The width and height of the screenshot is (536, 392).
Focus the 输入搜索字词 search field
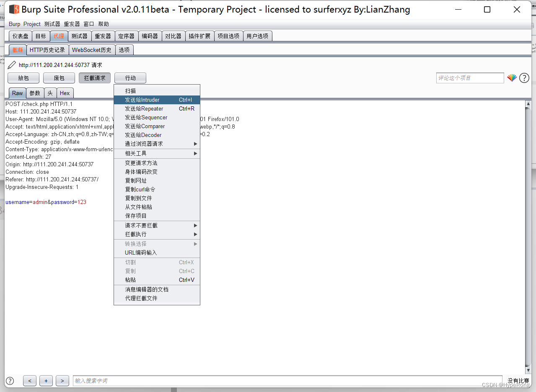point(287,381)
